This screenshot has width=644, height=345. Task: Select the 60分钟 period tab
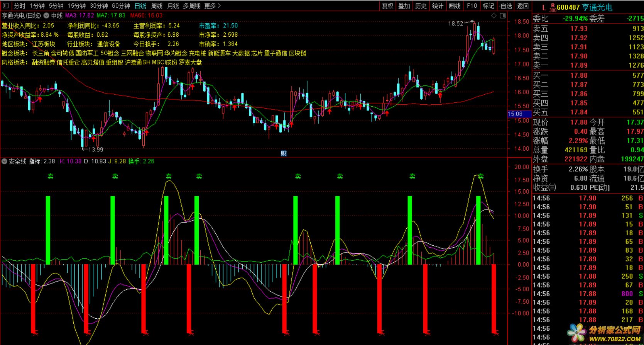click(x=121, y=6)
